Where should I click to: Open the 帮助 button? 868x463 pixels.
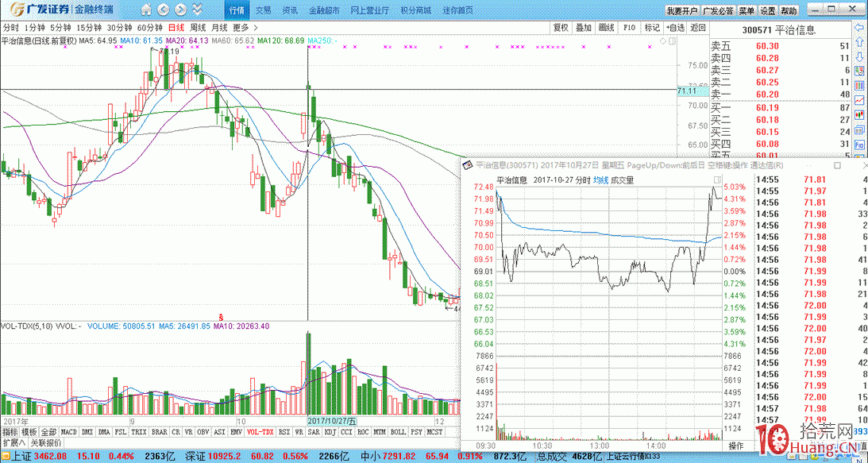pos(789,10)
